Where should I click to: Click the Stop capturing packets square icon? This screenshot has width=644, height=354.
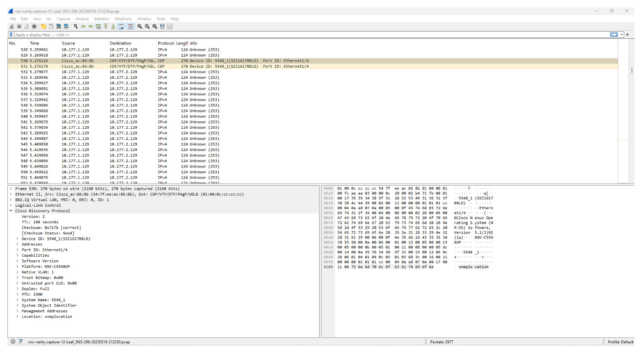19,26
